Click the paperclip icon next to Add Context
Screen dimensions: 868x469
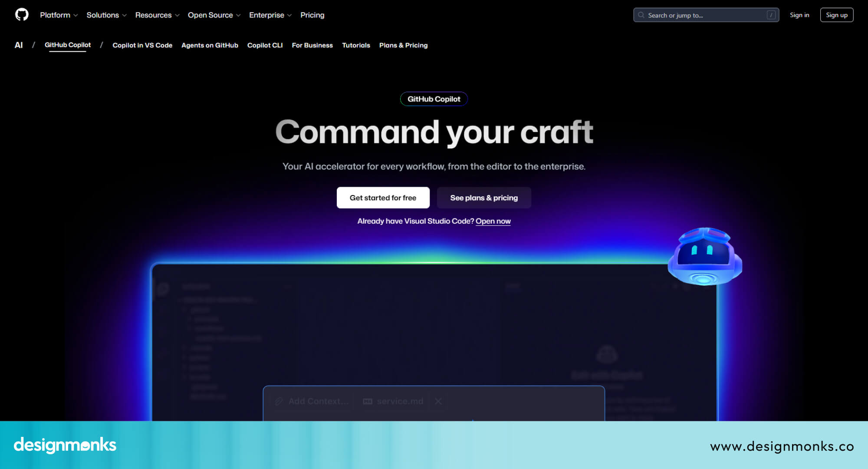point(278,401)
